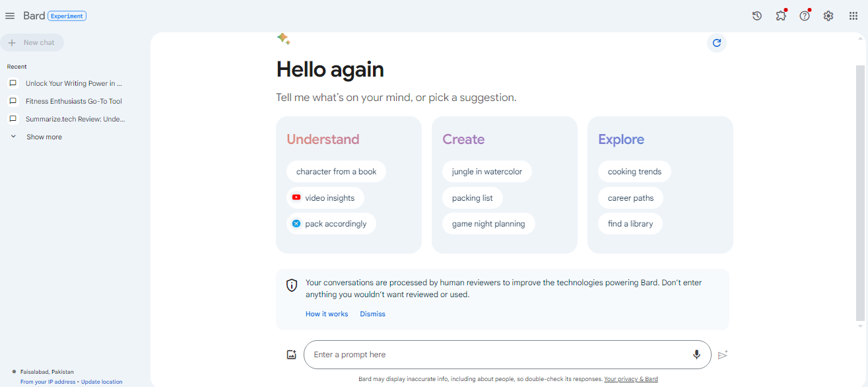Open Fitness Enthusiasts Go-To Tool chat

point(74,101)
